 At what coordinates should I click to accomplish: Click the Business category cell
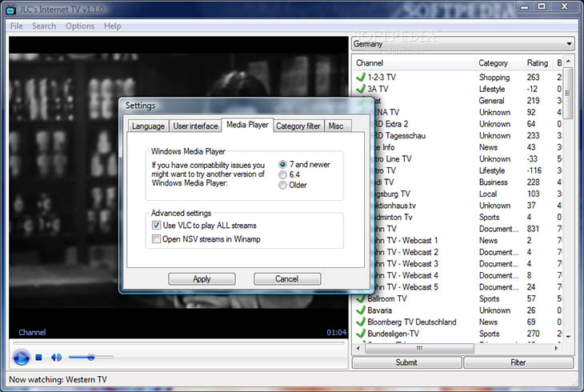pos(493,182)
